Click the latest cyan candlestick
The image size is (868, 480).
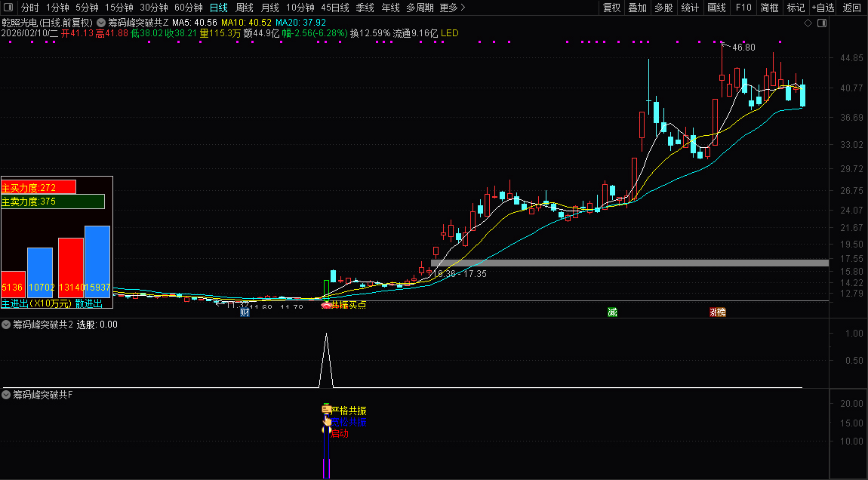[802, 94]
